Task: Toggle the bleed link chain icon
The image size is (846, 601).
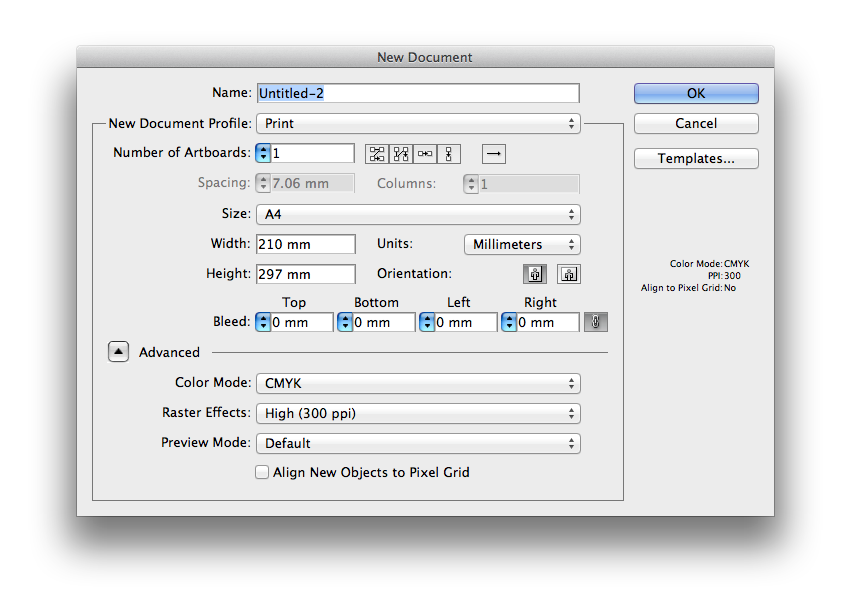Action: (x=596, y=322)
